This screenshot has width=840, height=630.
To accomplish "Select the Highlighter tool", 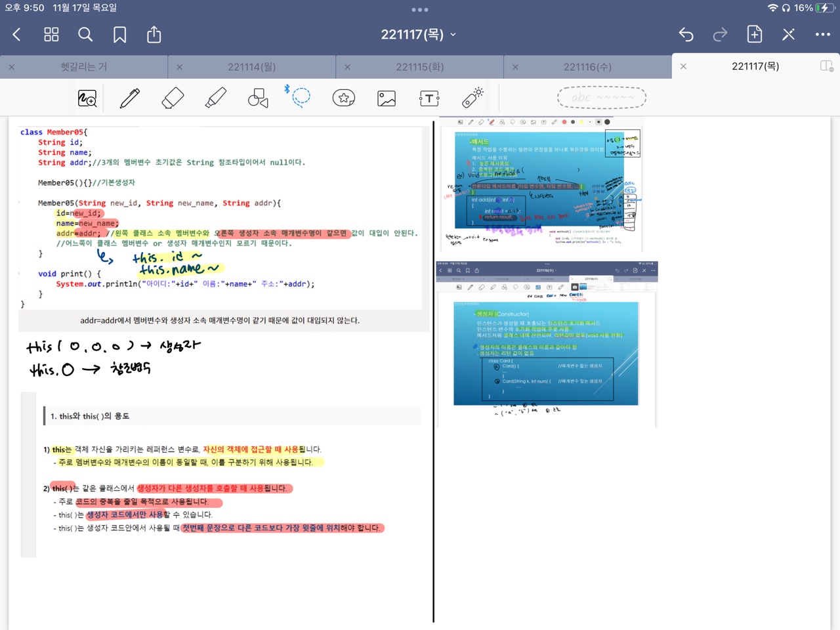I will (x=215, y=98).
